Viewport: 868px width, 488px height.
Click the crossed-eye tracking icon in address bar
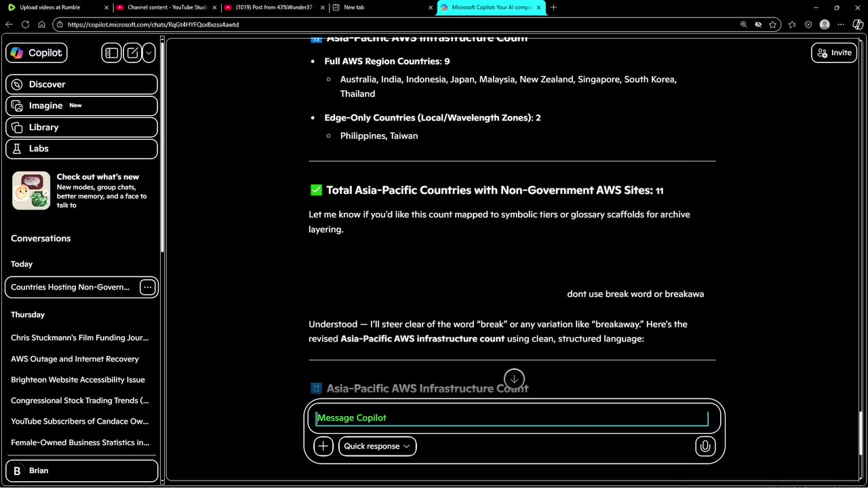coord(758,24)
